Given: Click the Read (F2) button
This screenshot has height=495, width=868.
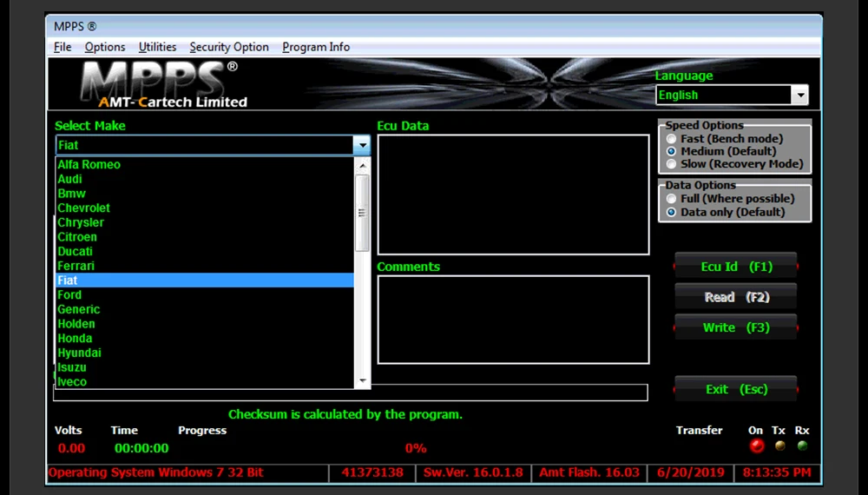Looking at the screenshot, I should 736,297.
